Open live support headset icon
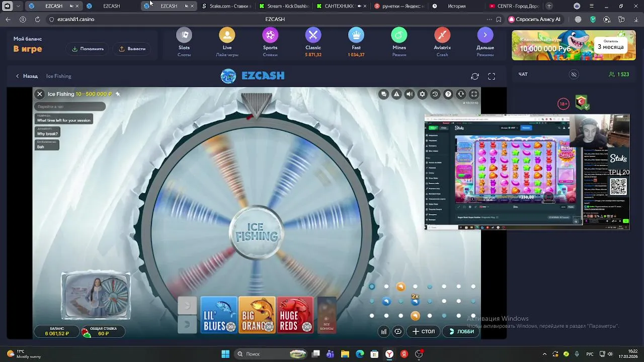644x362 pixels. tap(461, 94)
